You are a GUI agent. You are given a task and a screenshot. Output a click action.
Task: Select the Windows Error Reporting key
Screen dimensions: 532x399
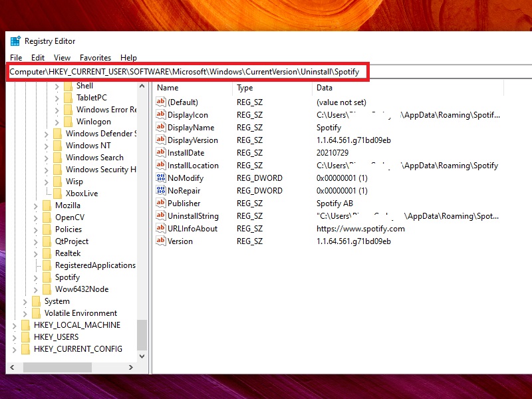click(x=106, y=110)
